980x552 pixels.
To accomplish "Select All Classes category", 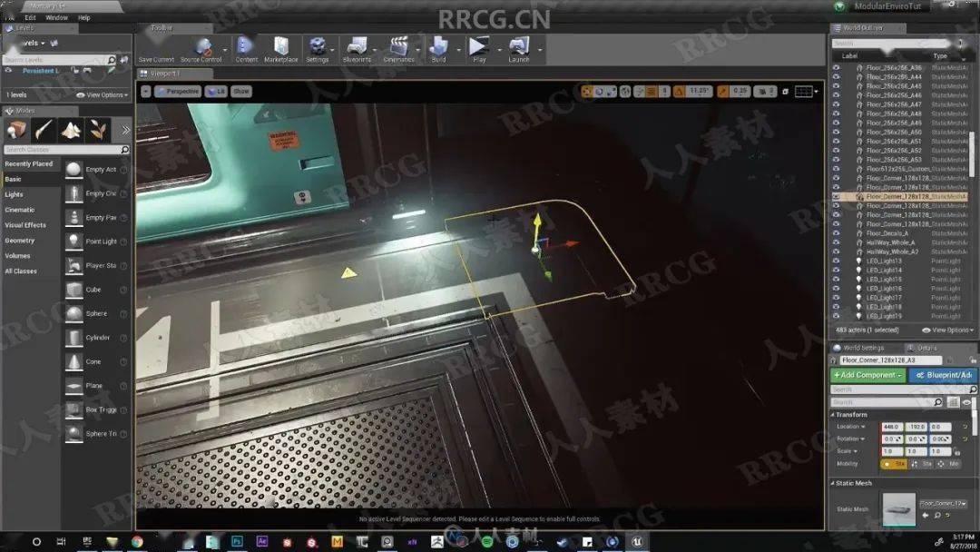I will pos(21,271).
